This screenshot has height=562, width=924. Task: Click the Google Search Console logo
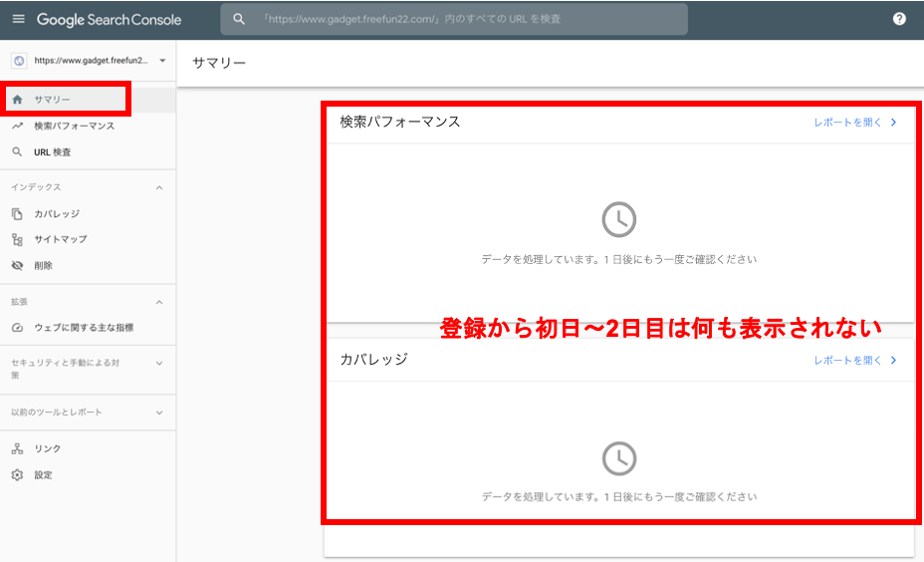tap(109, 20)
